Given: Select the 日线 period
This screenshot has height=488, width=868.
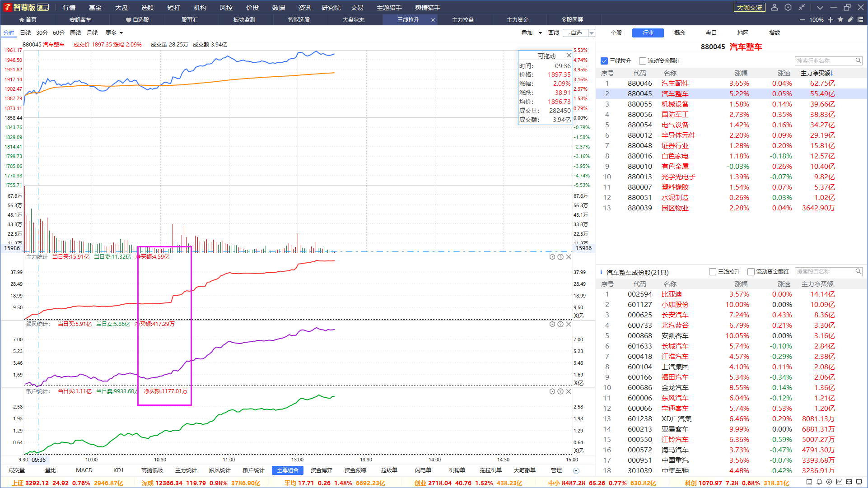Looking at the screenshot, I should tap(26, 33).
